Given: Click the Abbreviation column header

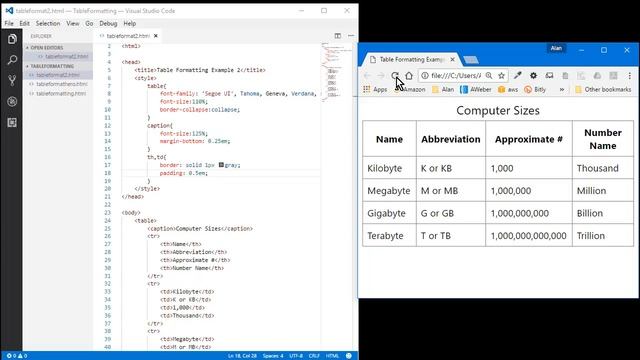Looking at the screenshot, I should tap(451, 139).
